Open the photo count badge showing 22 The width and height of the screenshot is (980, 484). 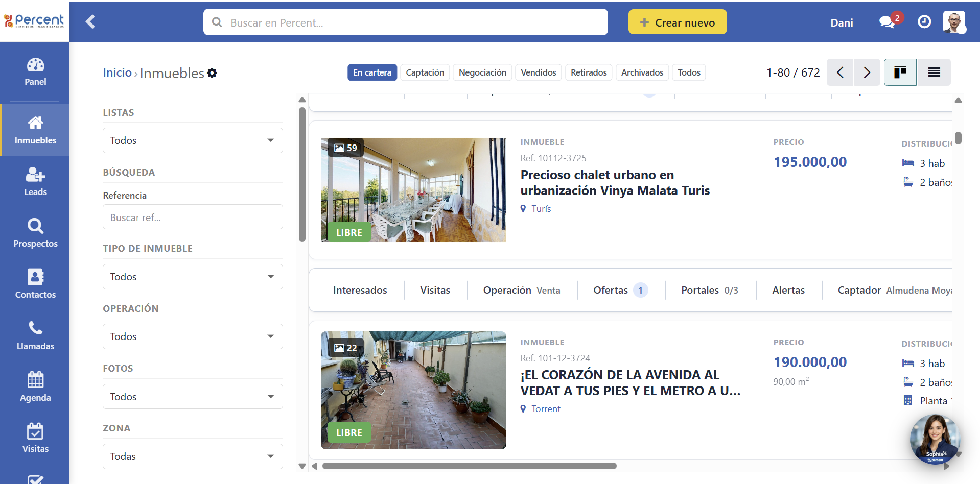345,348
